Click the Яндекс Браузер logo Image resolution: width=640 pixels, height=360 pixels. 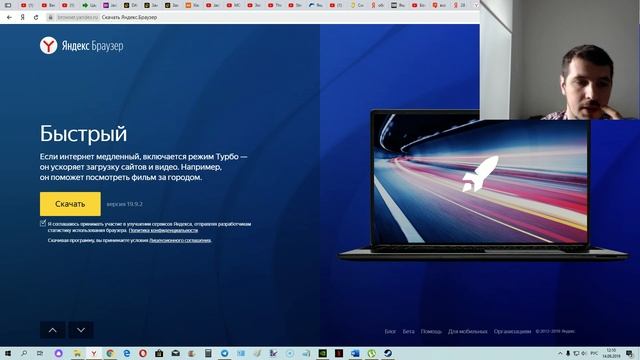(82, 46)
